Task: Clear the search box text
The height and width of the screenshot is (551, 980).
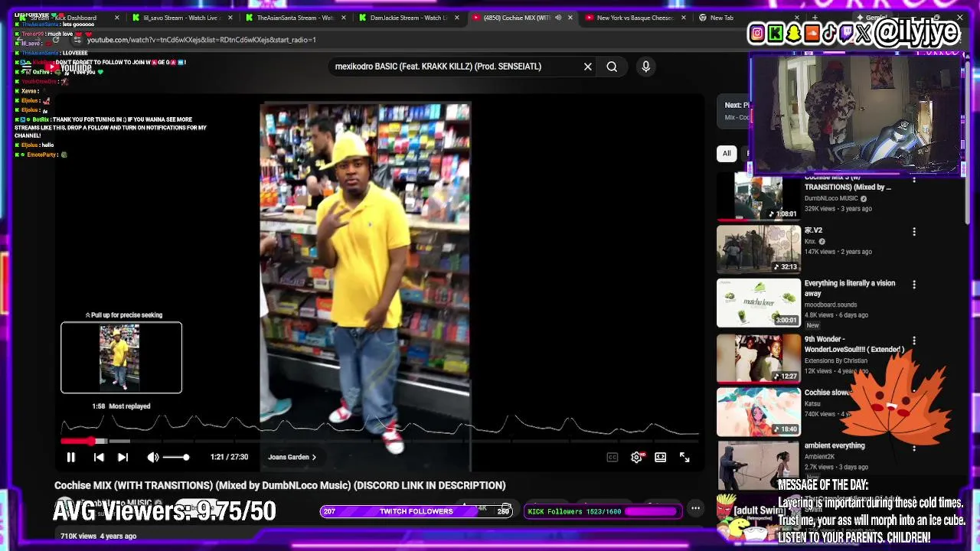Action: click(x=588, y=67)
